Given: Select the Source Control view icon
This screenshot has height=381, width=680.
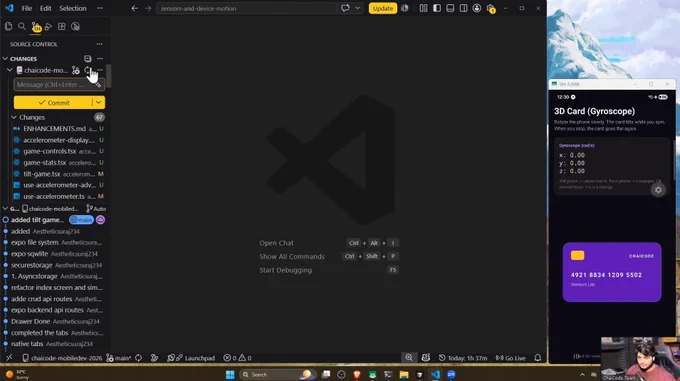Looking at the screenshot, I should pos(36,27).
